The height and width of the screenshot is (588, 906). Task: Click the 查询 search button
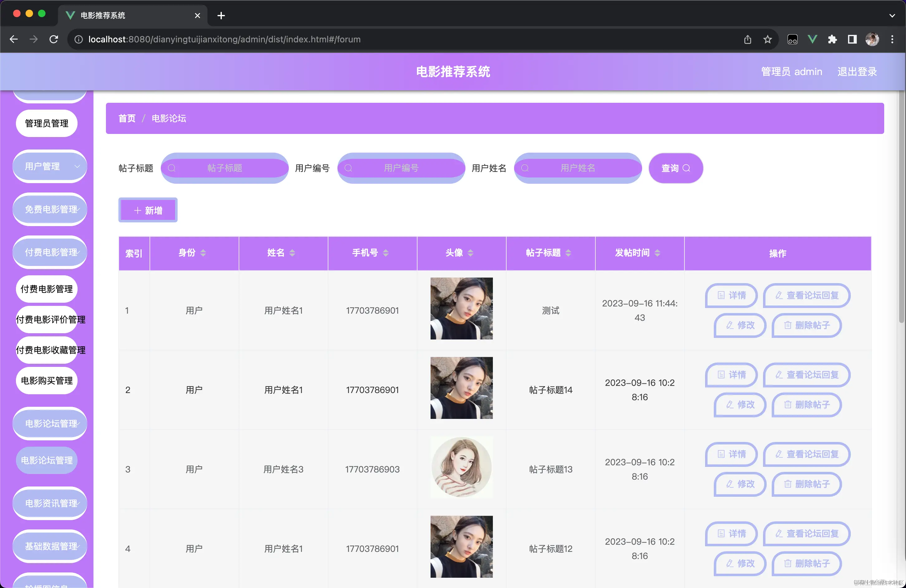[x=675, y=168]
